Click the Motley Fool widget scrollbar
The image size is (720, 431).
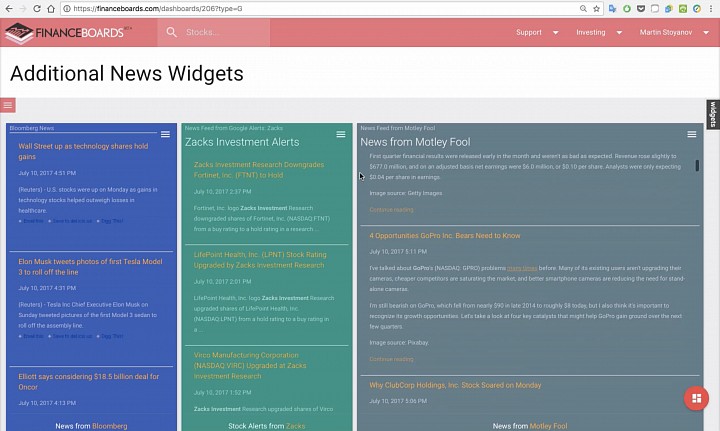[x=697, y=165]
